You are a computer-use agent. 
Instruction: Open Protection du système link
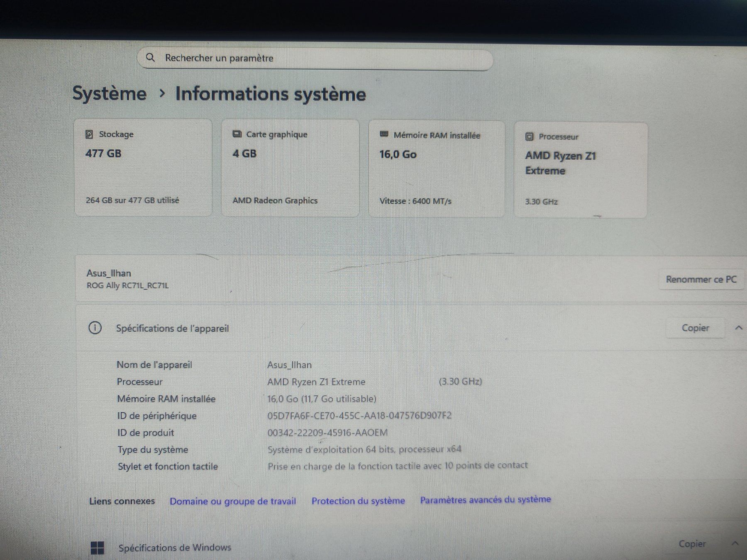pyautogui.click(x=358, y=501)
